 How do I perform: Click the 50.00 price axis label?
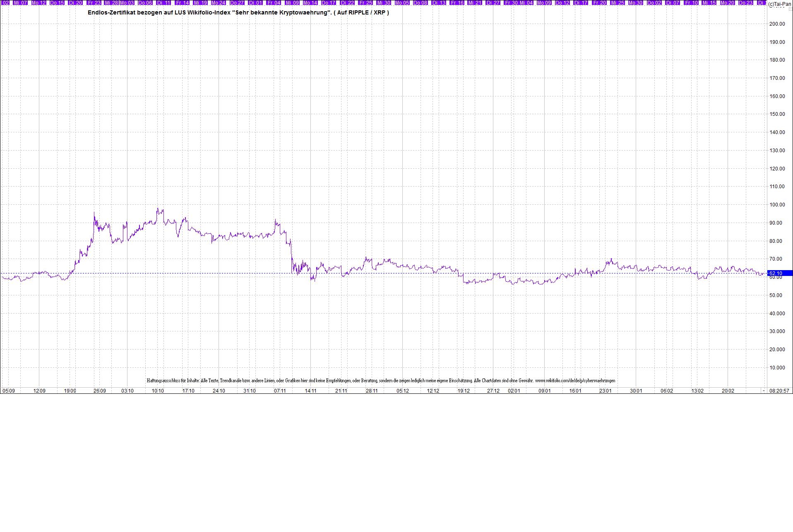coord(776,295)
